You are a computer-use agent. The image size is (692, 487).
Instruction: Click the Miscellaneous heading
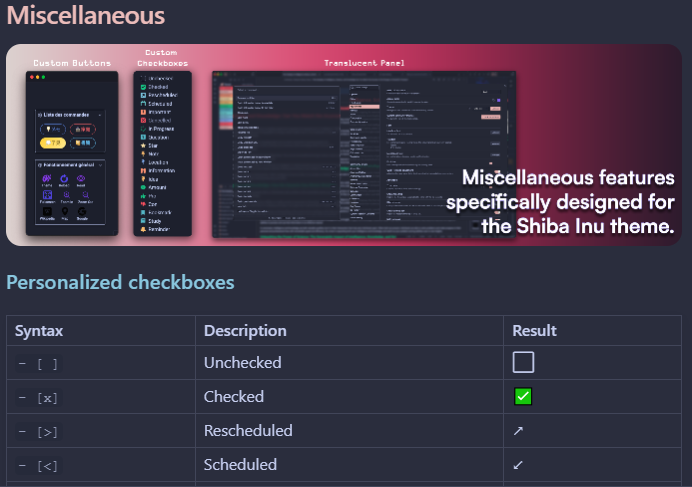(86, 15)
